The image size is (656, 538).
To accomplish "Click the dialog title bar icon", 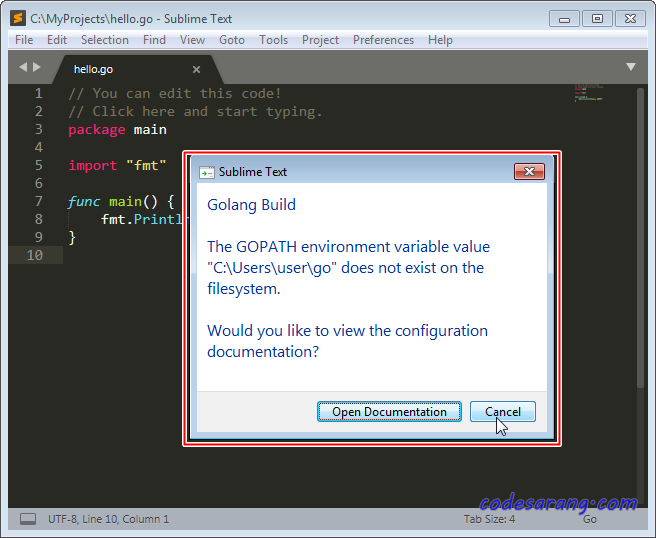I will click(x=207, y=172).
